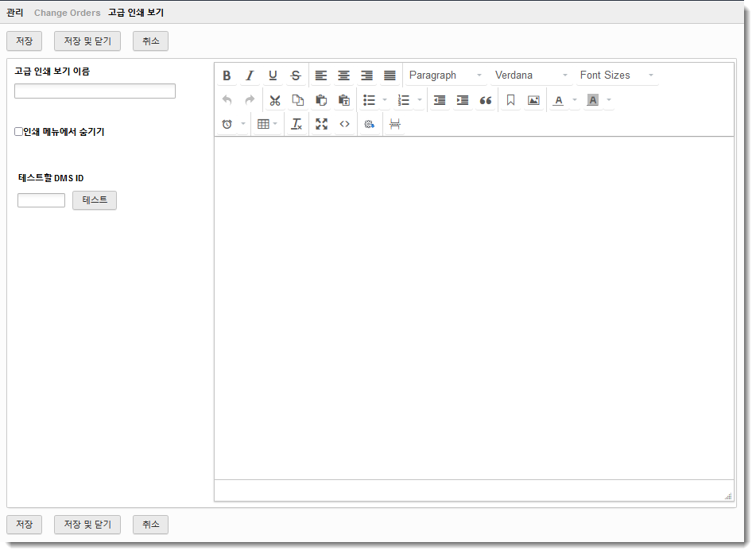This screenshot has width=756, height=554.
Task: Insert an anchor bookmark
Action: [510, 100]
